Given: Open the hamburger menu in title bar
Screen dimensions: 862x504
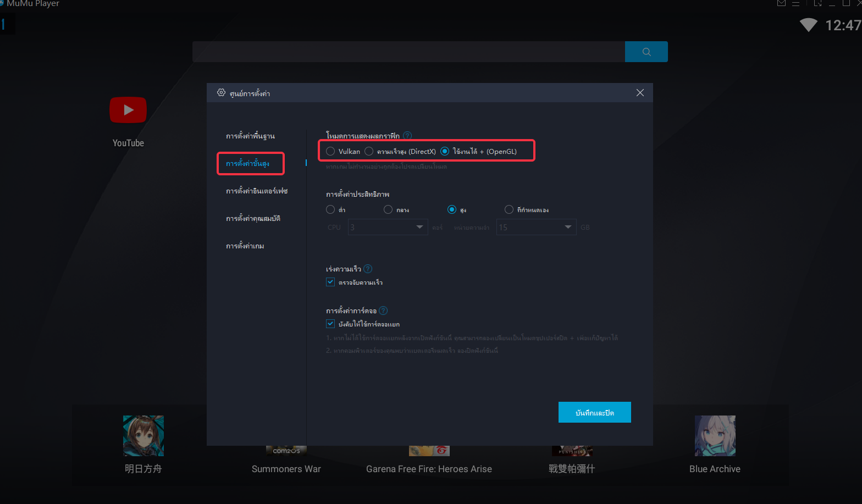Looking at the screenshot, I should (x=795, y=3).
